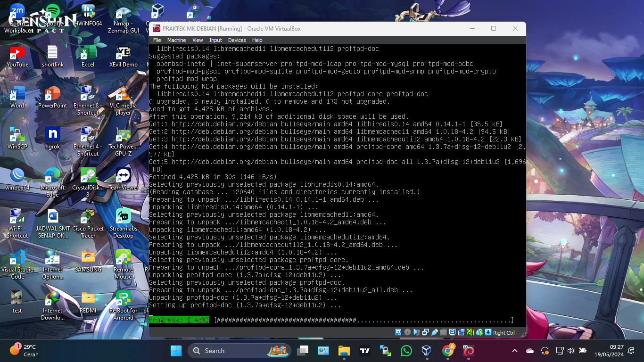This screenshot has height=362, width=644.
Task: Click the hard disk activity indicator in VirtualBox
Action: (398, 332)
